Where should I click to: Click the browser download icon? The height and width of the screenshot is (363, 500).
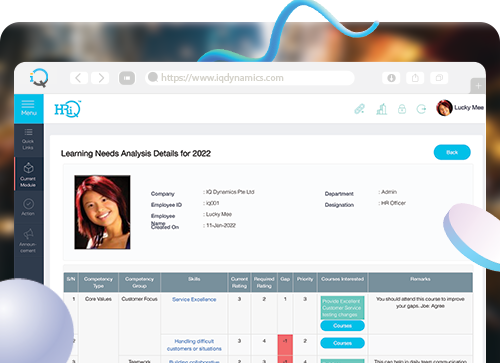tap(391, 78)
